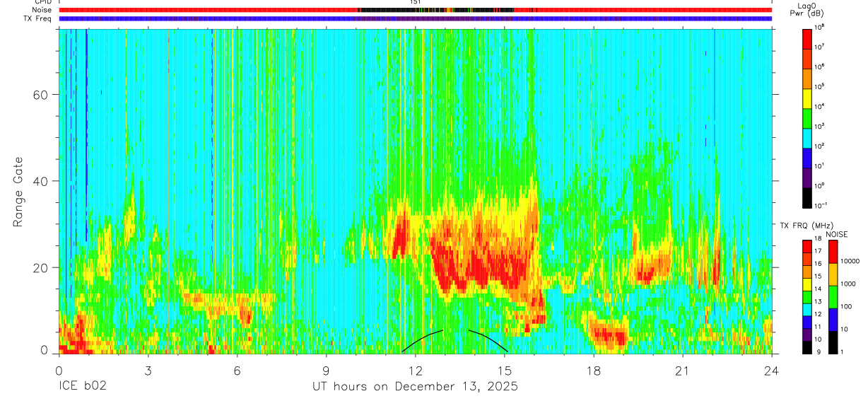This screenshot has height=401, width=868.
Task: Pick the blue segment of the TX FRQ color bar
Action: coord(807,322)
